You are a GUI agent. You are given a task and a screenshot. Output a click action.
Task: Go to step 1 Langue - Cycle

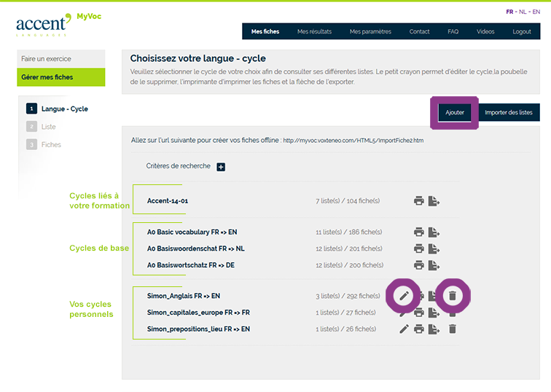coord(57,109)
